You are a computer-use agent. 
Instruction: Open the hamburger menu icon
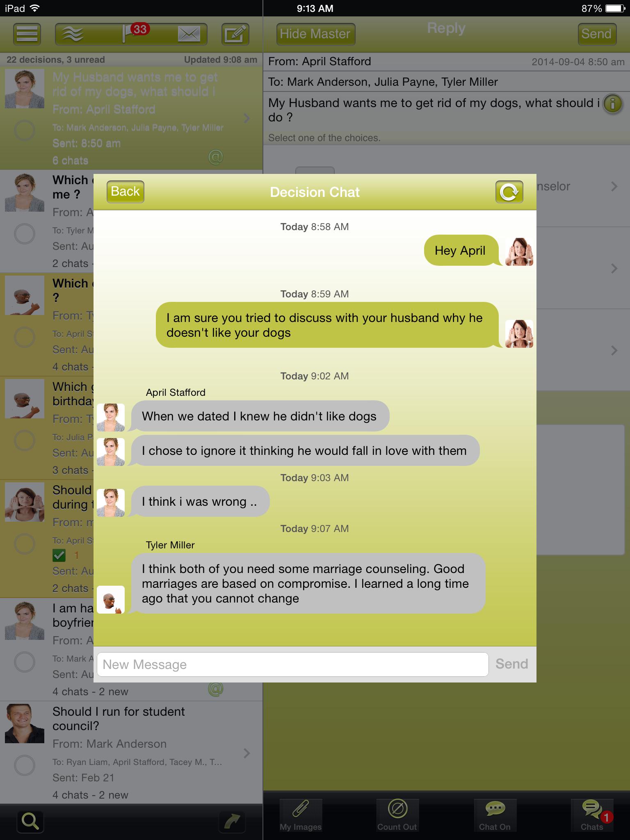27,34
